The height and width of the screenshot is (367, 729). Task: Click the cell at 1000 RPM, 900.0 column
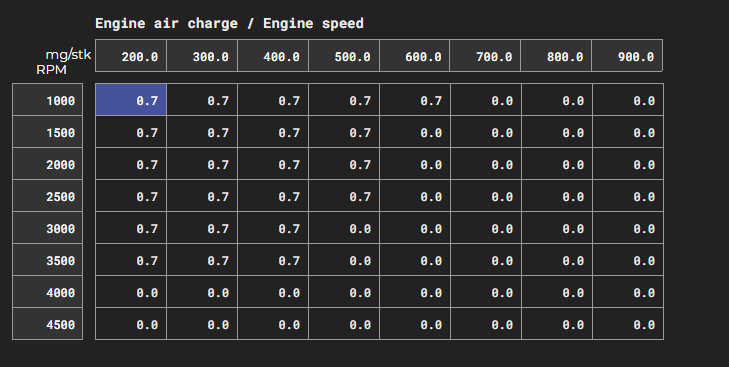[x=628, y=100]
